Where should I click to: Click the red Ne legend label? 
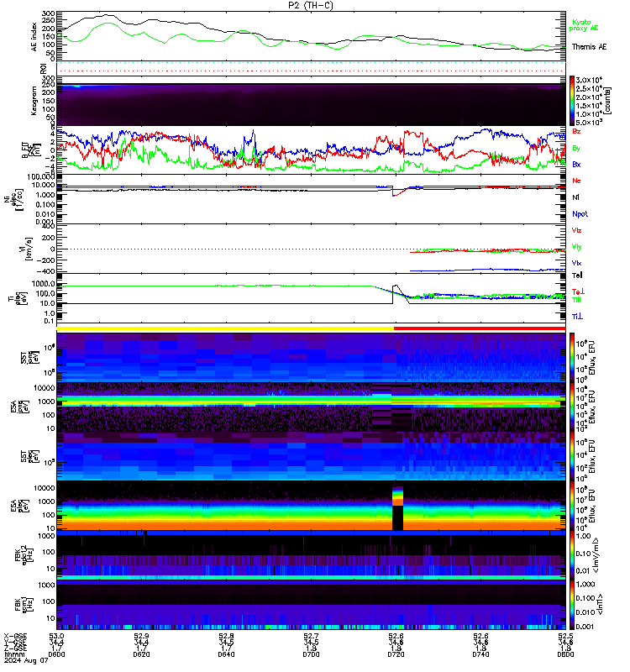coord(576,181)
